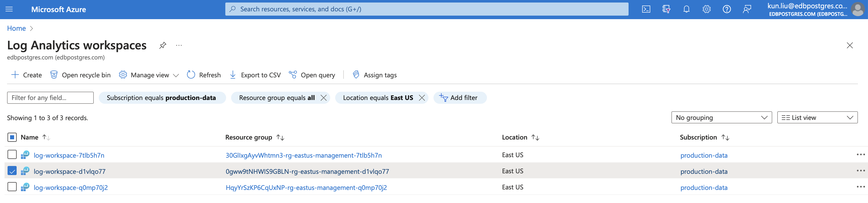Click the account avatar picture
The width and height of the screenshot is (868, 203).
(x=858, y=9)
